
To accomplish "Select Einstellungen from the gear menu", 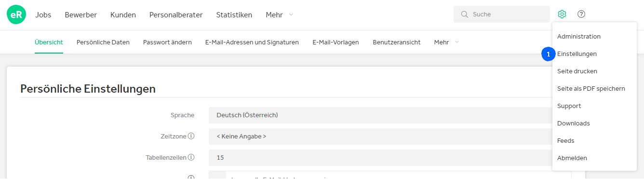I will pyautogui.click(x=577, y=54).
